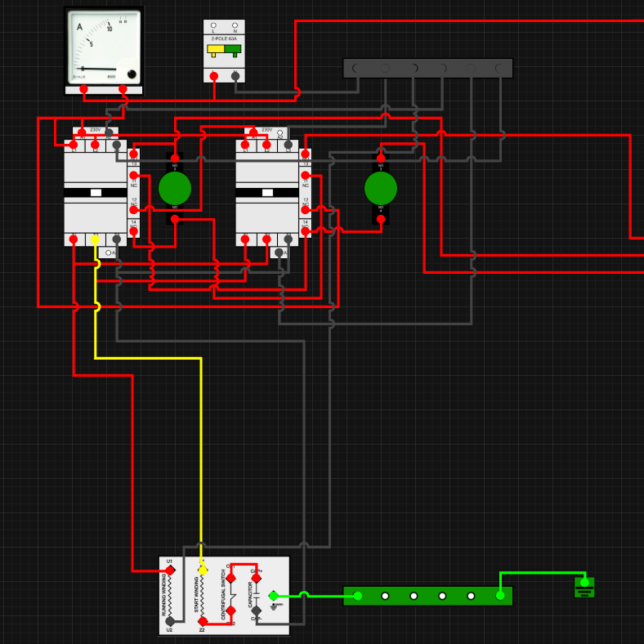Select the ammeter's right red terminal
The width and height of the screenshot is (644, 644).
click(x=123, y=89)
